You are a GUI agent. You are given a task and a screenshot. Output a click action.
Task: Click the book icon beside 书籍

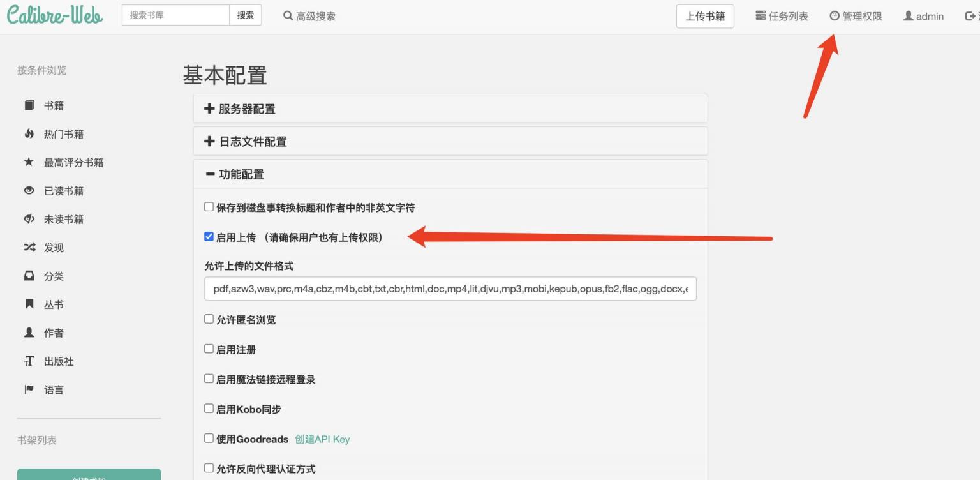[29, 105]
